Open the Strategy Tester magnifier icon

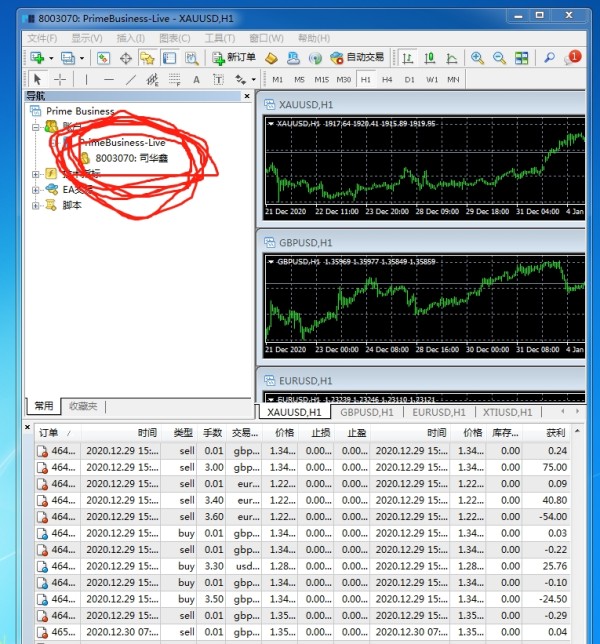(191, 58)
